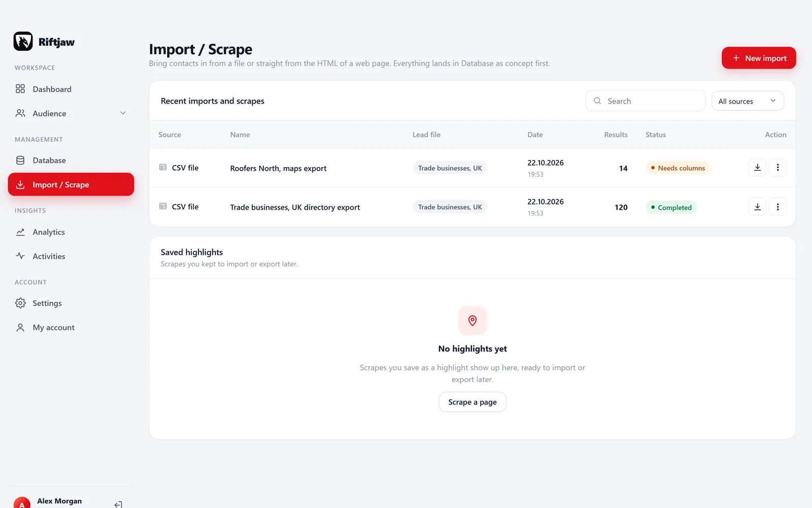
Task: Open the Activities page
Action: pyautogui.click(x=71, y=256)
